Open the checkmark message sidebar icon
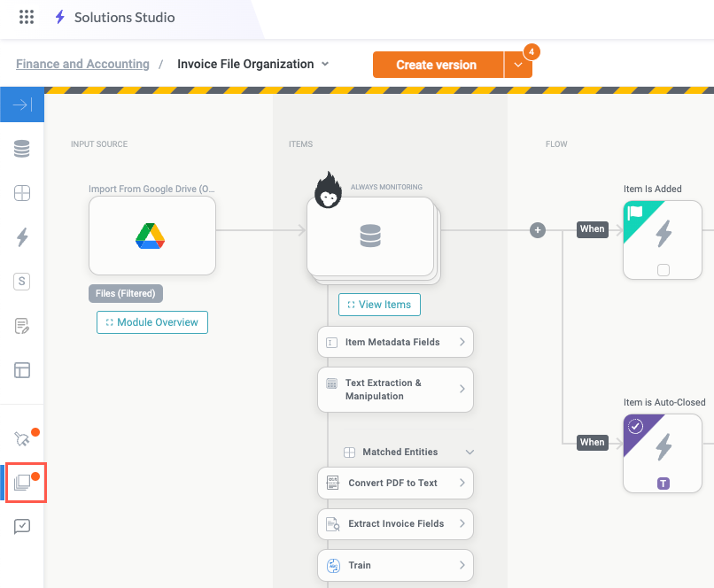The width and height of the screenshot is (714, 588). pyautogui.click(x=22, y=526)
